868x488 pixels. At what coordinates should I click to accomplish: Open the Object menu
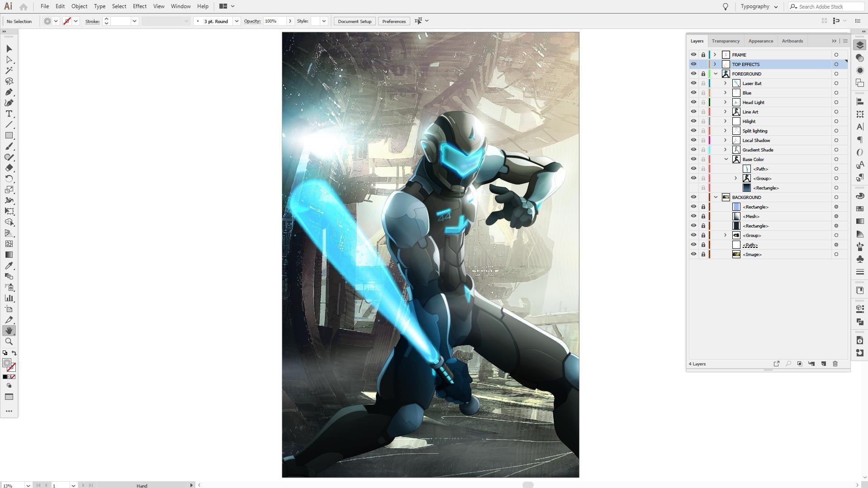[x=79, y=6]
